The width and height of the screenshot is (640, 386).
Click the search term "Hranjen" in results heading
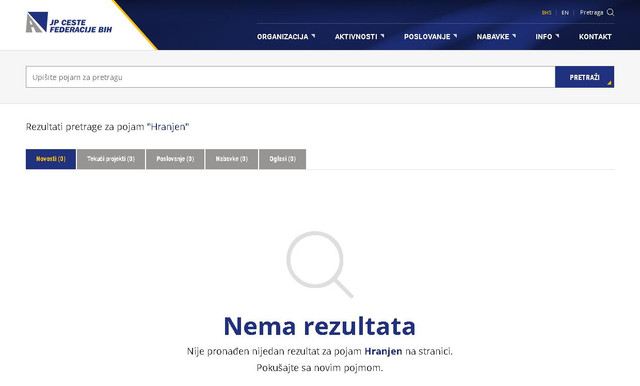(168, 127)
